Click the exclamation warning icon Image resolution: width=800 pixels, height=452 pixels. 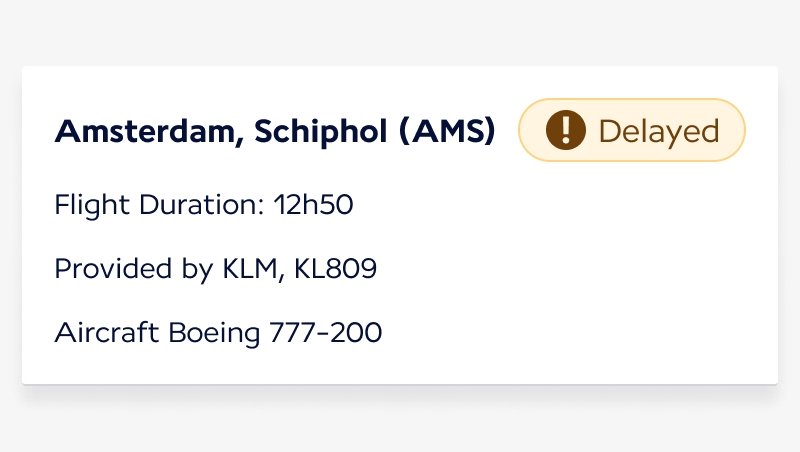tap(565, 130)
